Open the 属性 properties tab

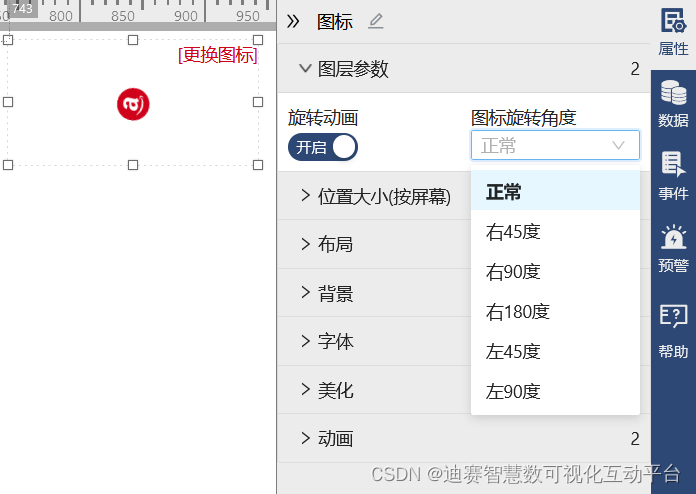pos(673,33)
